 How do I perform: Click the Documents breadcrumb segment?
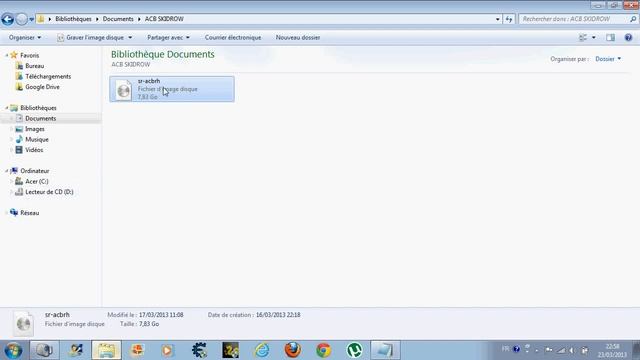pos(118,19)
